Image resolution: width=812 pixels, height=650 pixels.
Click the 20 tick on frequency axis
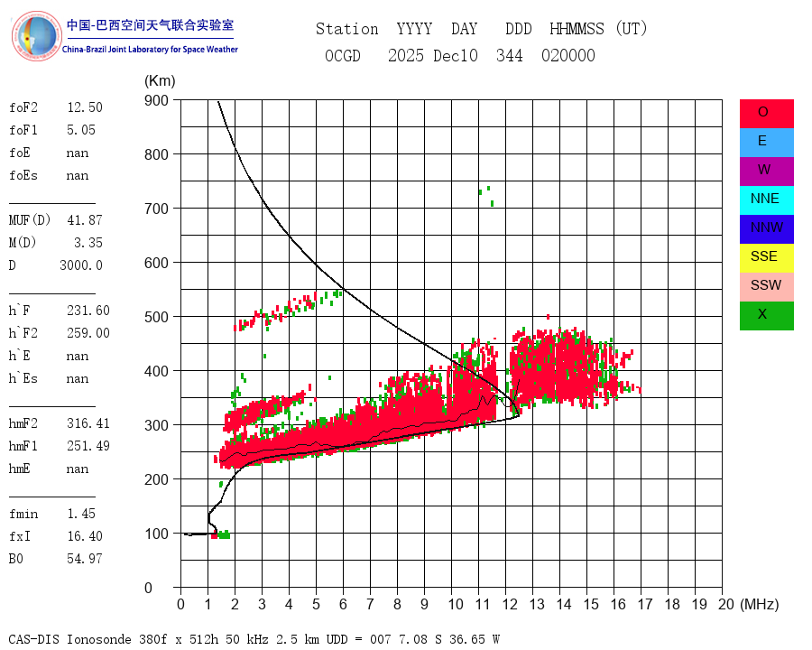coord(726,604)
